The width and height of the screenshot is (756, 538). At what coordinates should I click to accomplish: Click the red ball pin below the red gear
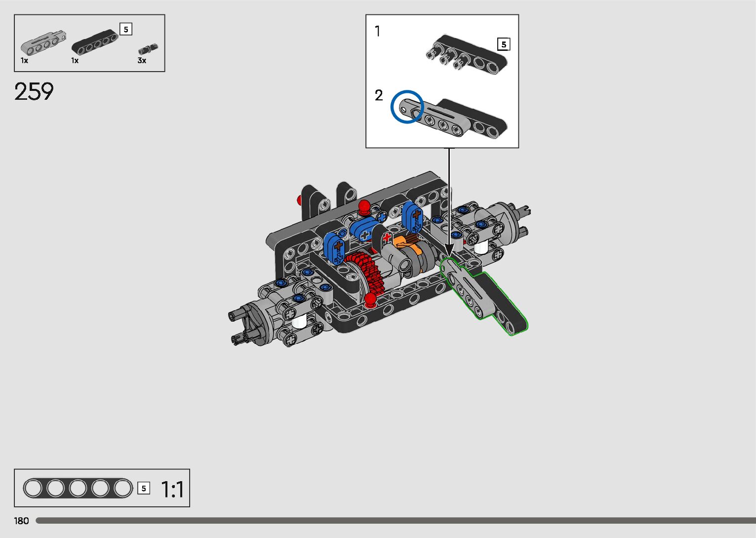[371, 299]
